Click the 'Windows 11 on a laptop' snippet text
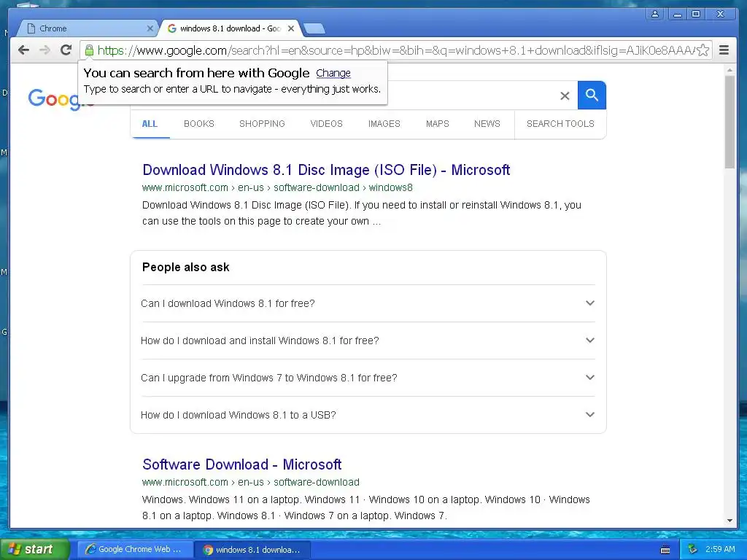747x560 pixels. click(366, 507)
